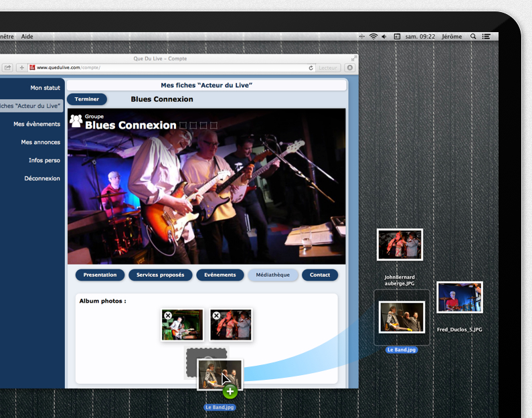
Task: Open the Contact tab
Action: click(x=320, y=275)
